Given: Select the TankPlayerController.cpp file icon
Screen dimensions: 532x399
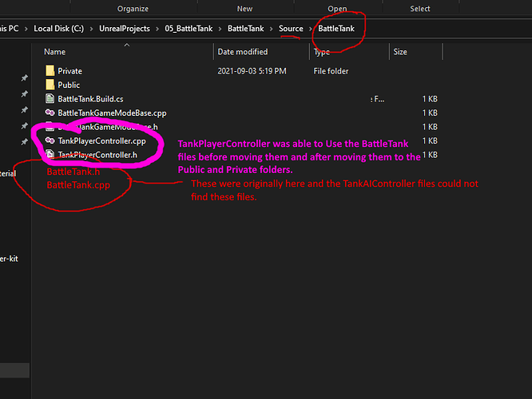Looking at the screenshot, I should (x=50, y=140).
